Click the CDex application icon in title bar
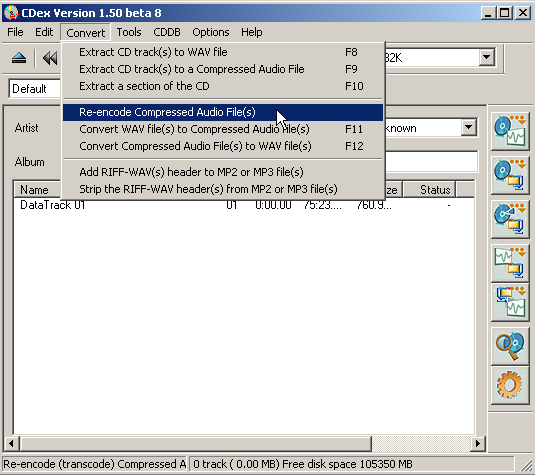The image size is (535, 475). 11,13
